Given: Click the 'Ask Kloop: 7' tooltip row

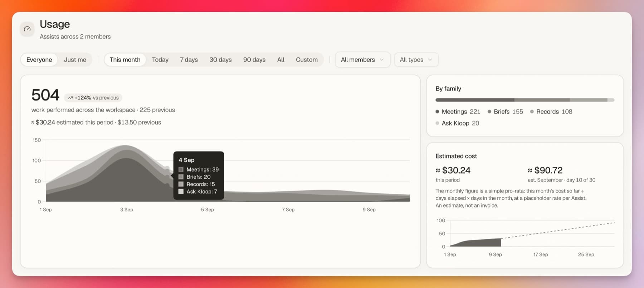Looking at the screenshot, I should 198,192.
